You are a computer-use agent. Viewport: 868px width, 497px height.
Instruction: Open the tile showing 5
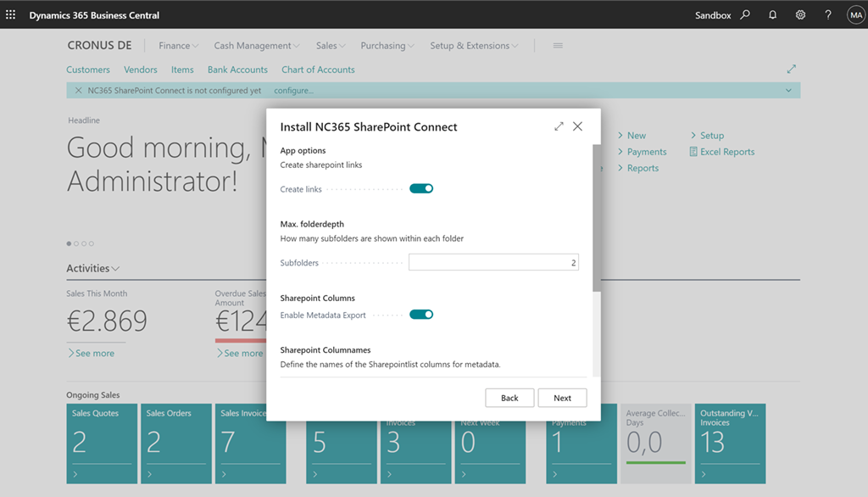click(342, 451)
